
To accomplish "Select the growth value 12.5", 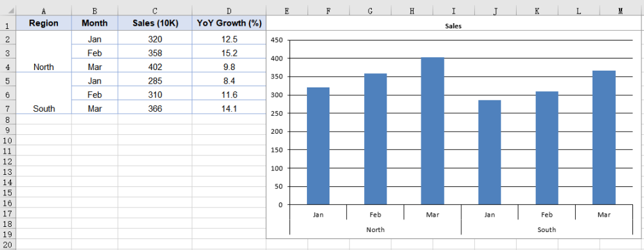I will 229,39.
